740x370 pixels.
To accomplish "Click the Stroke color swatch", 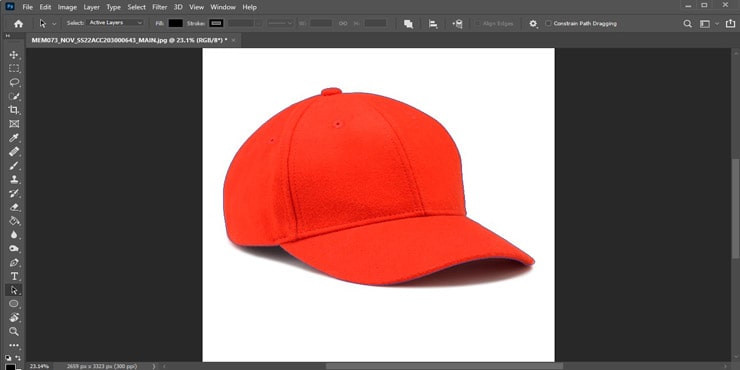I will point(217,23).
